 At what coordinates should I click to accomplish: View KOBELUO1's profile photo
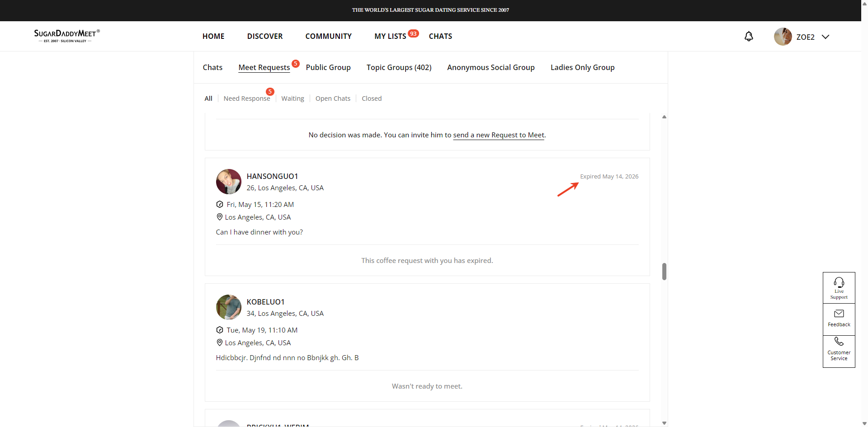(x=229, y=307)
